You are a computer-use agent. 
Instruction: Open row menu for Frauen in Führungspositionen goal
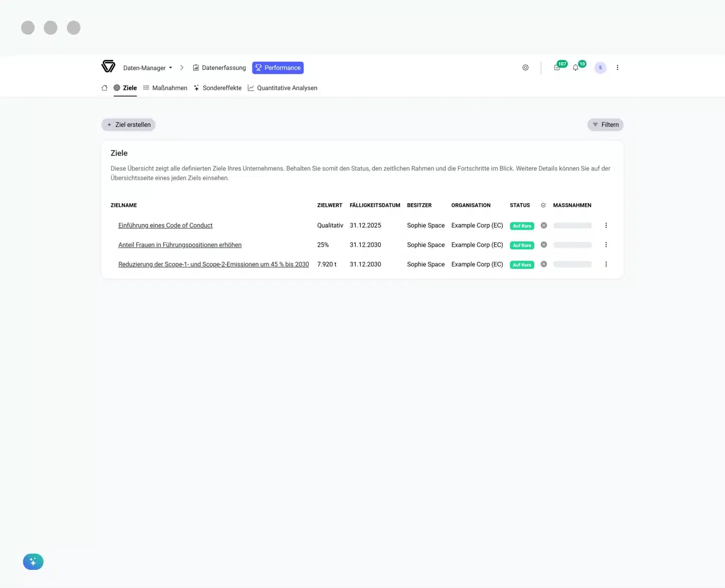[x=606, y=245]
